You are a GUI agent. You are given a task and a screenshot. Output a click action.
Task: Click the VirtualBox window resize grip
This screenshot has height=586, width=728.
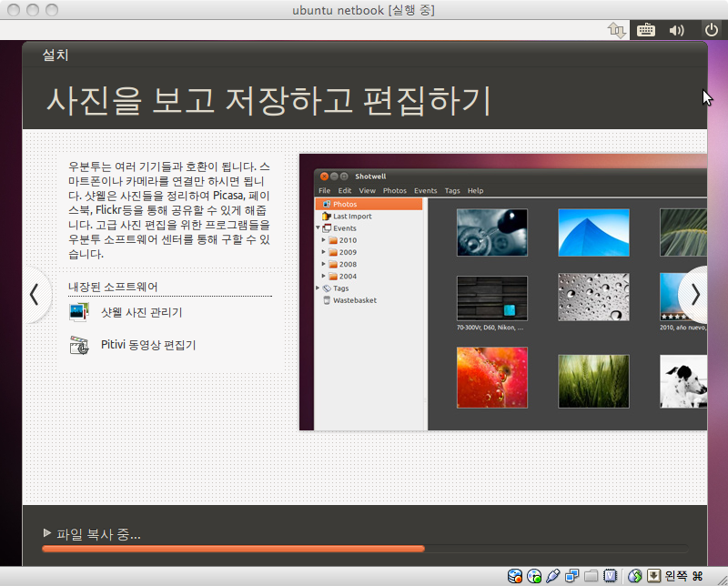pos(722,580)
